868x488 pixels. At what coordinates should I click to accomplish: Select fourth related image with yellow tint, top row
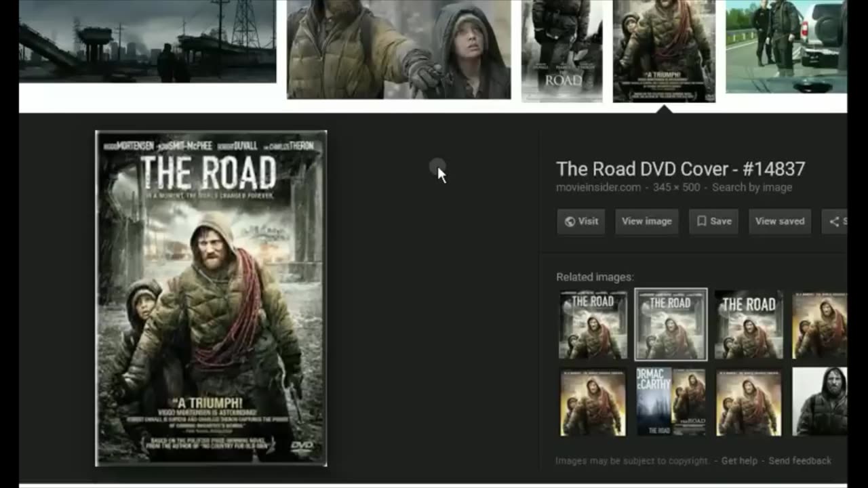click(x=819, y=325)
